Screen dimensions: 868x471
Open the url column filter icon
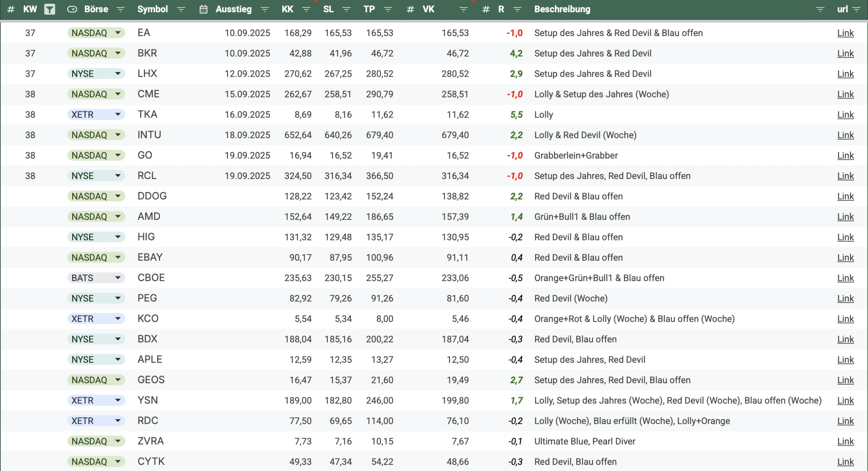coord(857,9)
